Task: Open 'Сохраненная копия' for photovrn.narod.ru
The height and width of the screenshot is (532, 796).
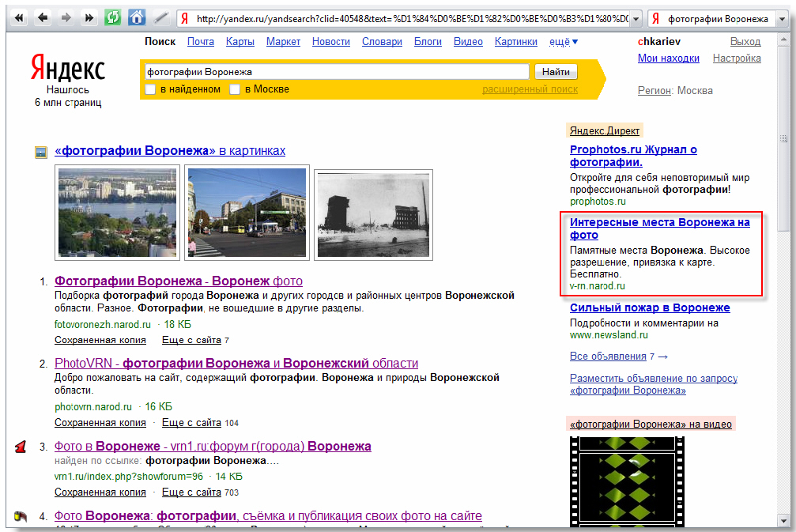Action: click(100, 423)
